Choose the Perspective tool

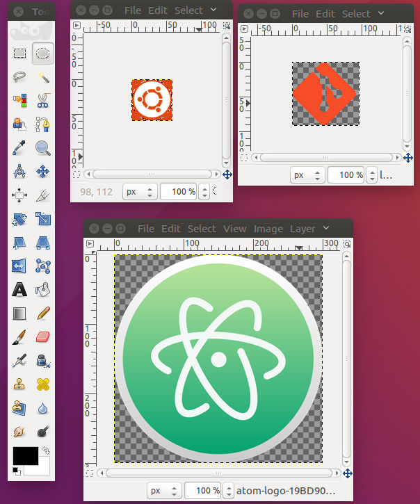[43, 243]
